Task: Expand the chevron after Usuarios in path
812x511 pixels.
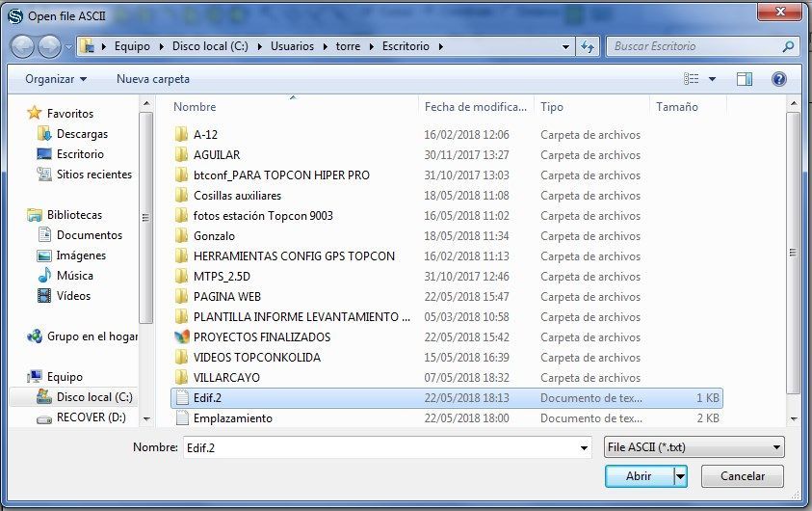Action: coord(325,46)
